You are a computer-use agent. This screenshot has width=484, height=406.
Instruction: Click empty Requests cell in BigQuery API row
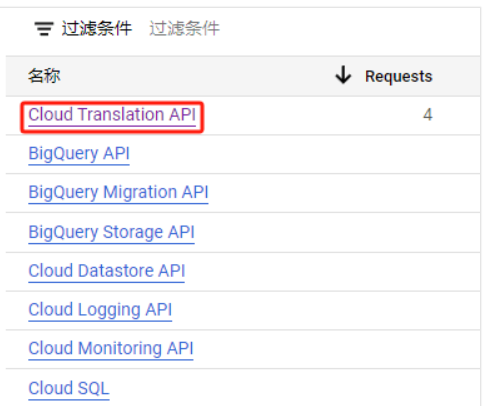pos(383,154)
